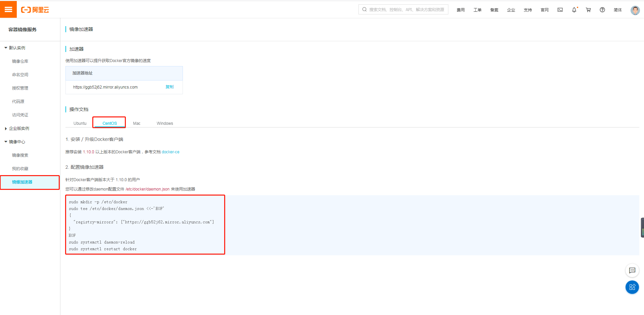The height and width of the screenshot is (315, 644).
Task: Open the chat feedback bubble icon
Action: point(632,270)
